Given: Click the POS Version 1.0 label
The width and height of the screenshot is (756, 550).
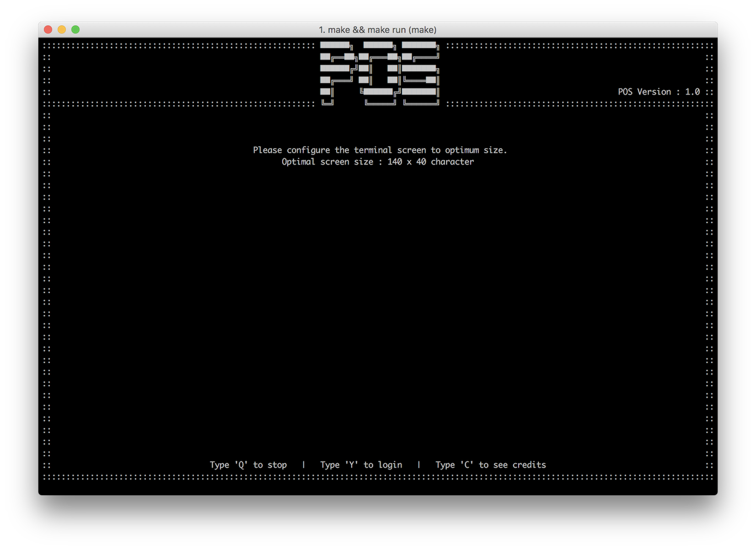Looking at the screenshot, I should point(659,91).
